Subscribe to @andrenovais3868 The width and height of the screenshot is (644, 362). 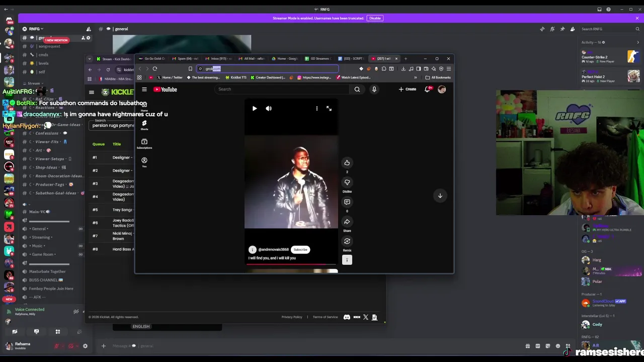coord(300,249)
